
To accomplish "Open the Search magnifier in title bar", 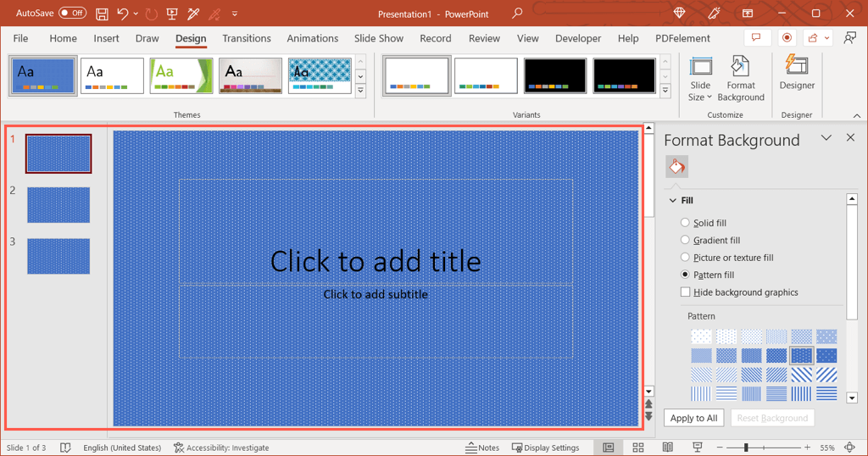I will 517,14.
